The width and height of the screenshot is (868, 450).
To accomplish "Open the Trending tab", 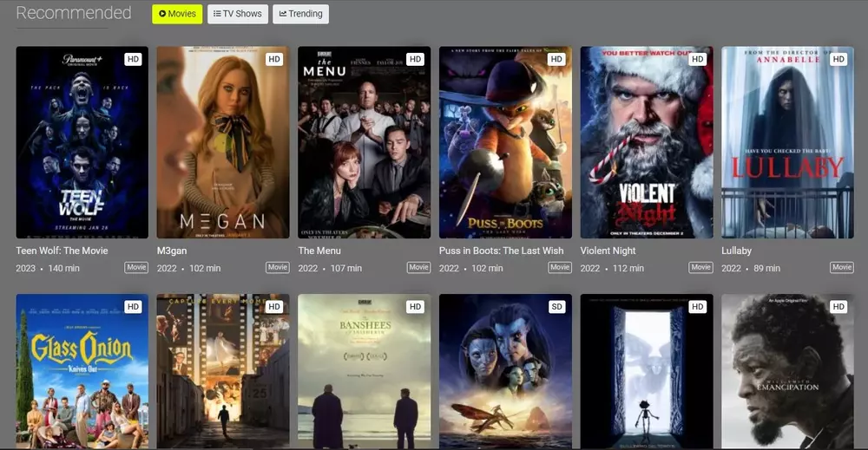I will point(300,14).
